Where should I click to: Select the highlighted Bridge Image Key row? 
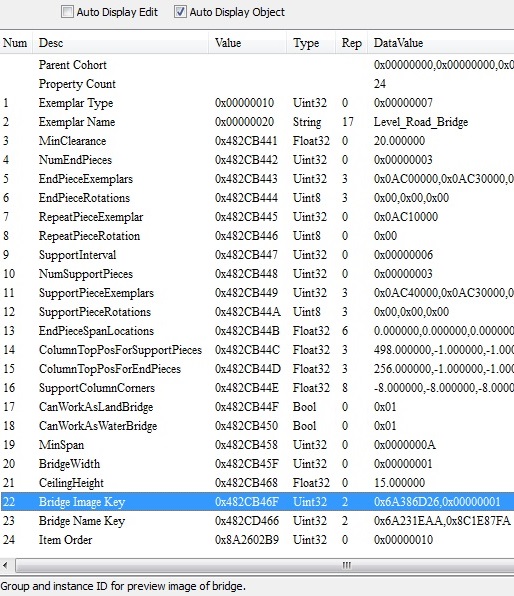(257, 502)
